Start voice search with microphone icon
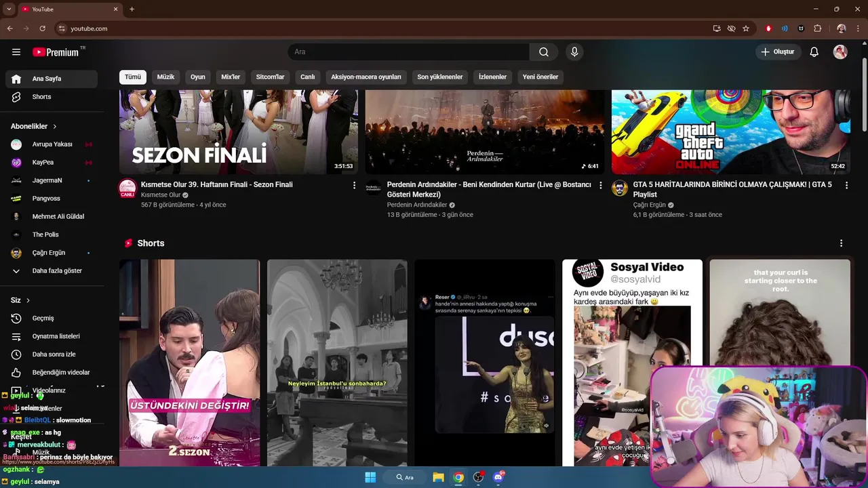The height and width of the screenshot is (488, 868). (x=574, y=52)
